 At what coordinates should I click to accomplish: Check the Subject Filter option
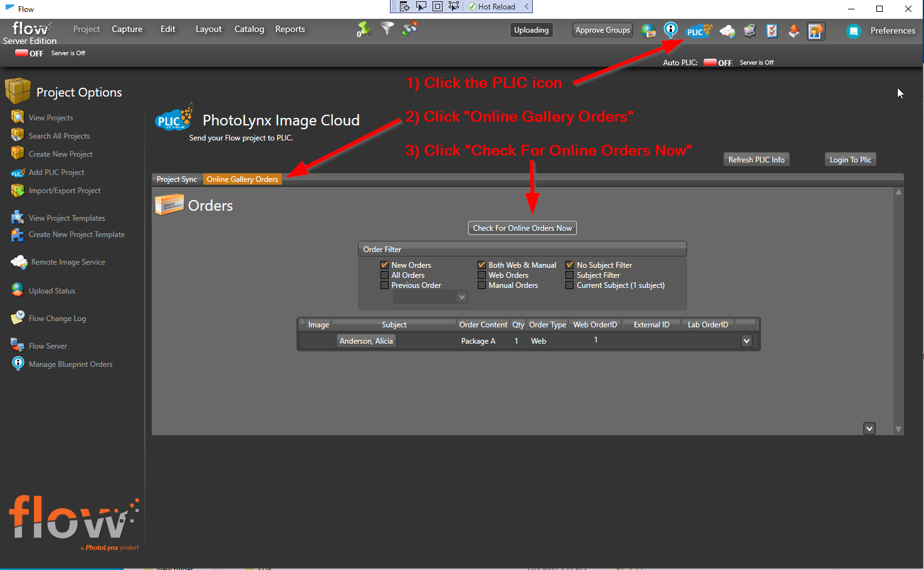[570, 275]
